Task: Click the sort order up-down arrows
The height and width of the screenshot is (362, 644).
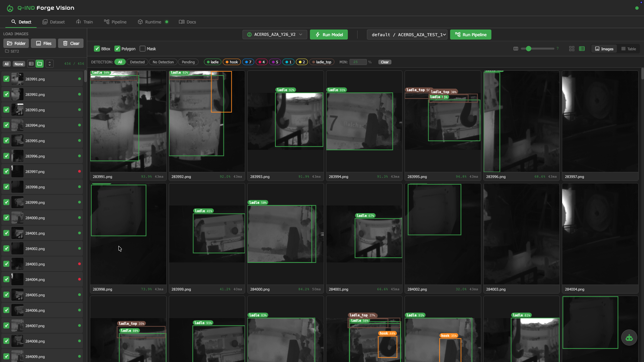Action: (50, 64)
